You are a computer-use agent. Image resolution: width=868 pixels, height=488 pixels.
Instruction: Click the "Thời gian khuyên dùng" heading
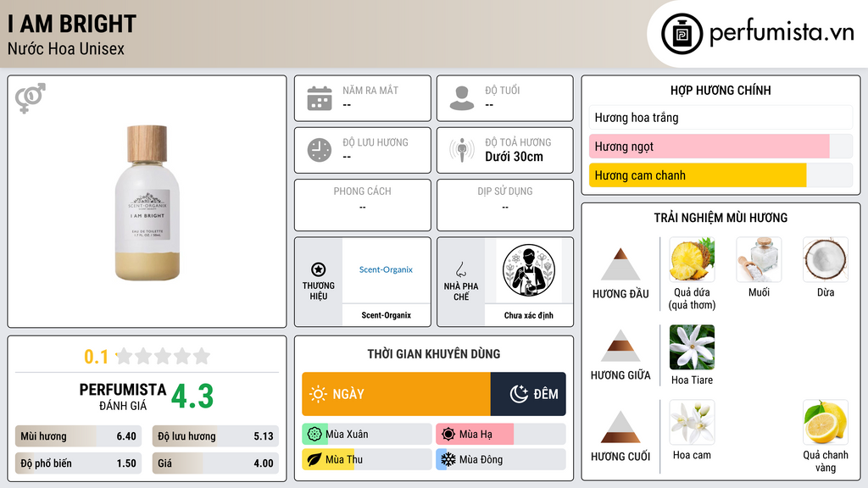[x=434, y=353]
